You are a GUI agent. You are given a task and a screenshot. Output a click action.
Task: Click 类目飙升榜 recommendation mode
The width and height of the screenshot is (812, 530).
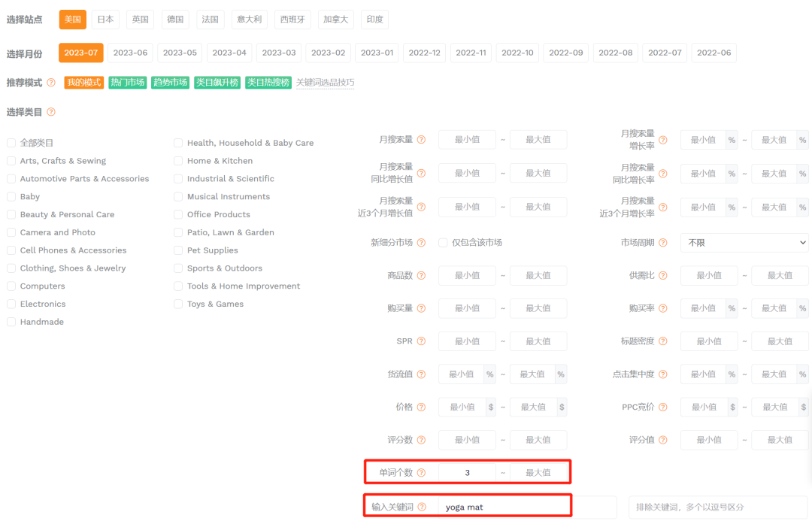tap(217, 82)
